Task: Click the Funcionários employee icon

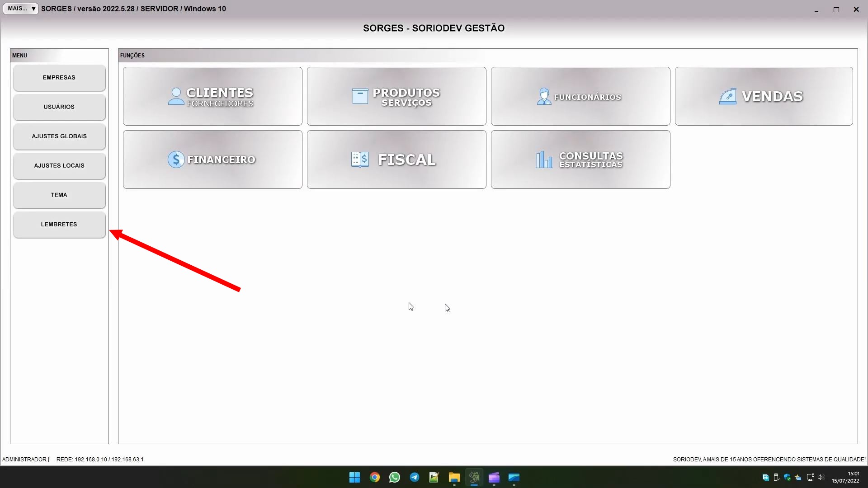Action: coord(544,96)
